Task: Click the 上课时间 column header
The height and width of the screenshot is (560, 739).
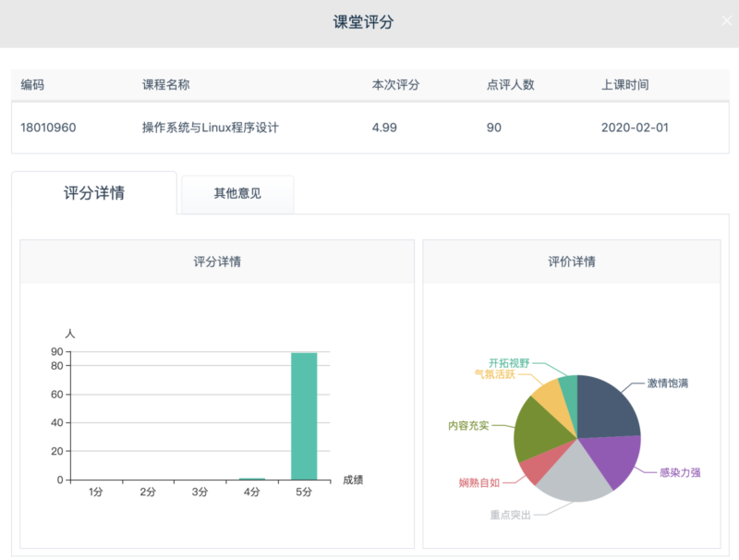Action: [624, 85]
